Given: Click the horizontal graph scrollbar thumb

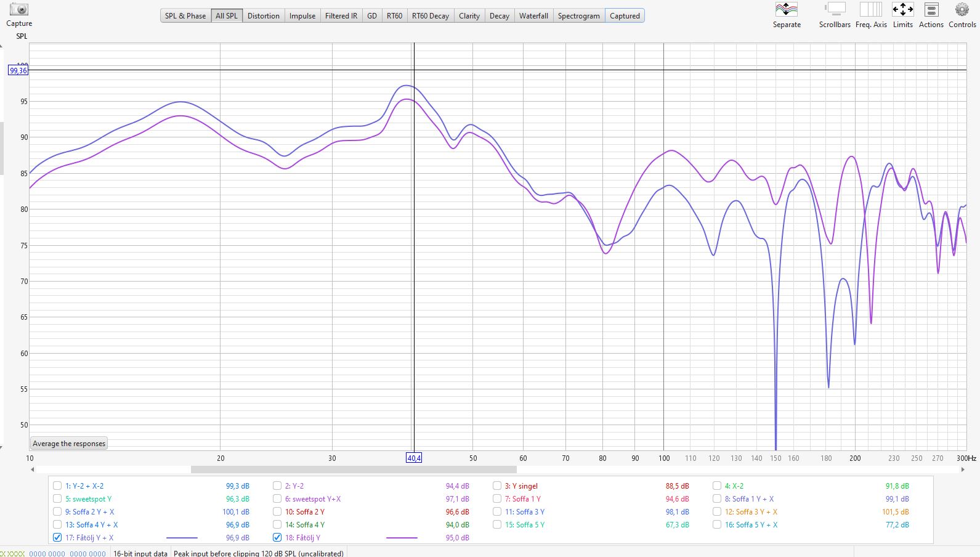Looking at the screenshot, I should 354,470.
